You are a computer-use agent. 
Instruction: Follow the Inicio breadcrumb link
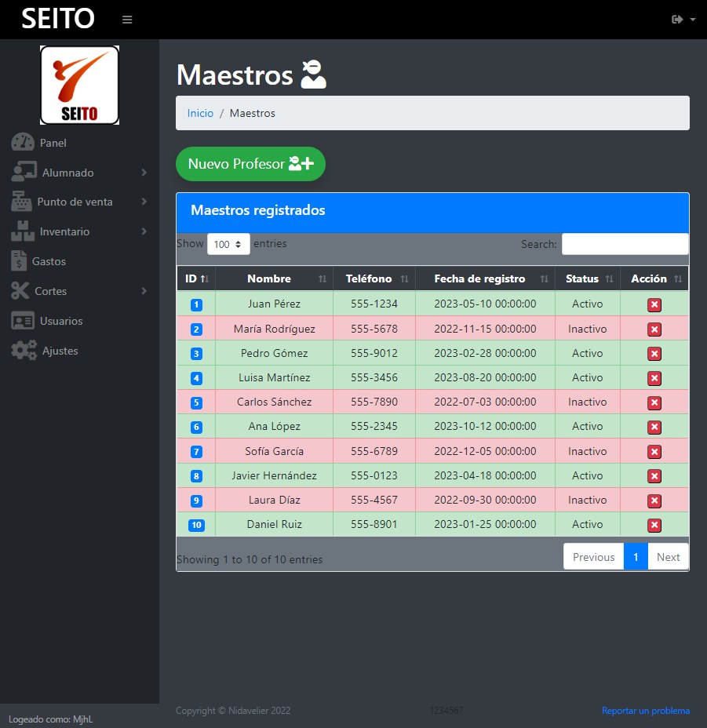[x=200, y=113]
